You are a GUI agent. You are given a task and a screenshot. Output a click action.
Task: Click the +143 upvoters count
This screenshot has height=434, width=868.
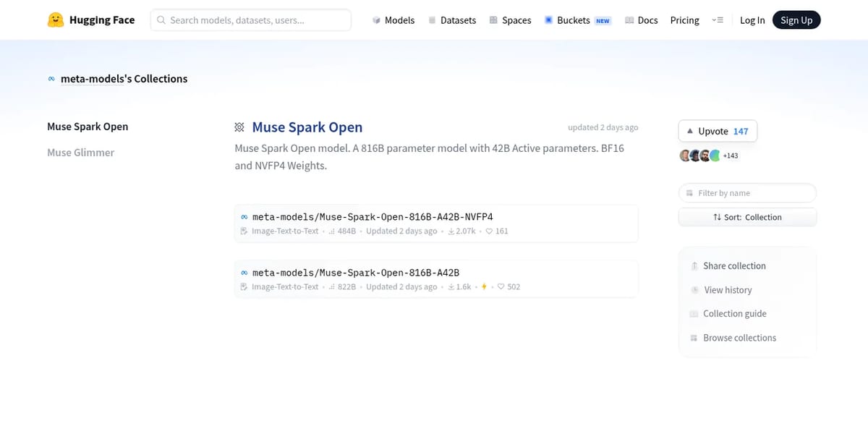(731, 156)
